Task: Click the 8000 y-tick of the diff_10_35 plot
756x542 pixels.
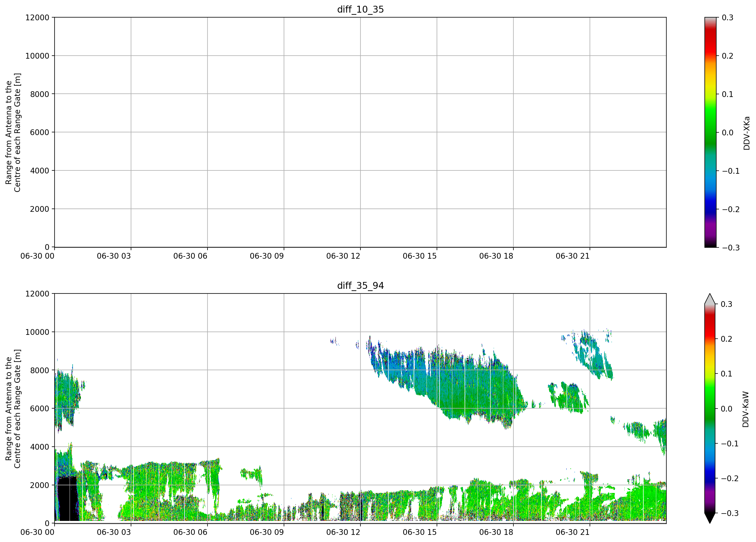Action: coord(40,94)
